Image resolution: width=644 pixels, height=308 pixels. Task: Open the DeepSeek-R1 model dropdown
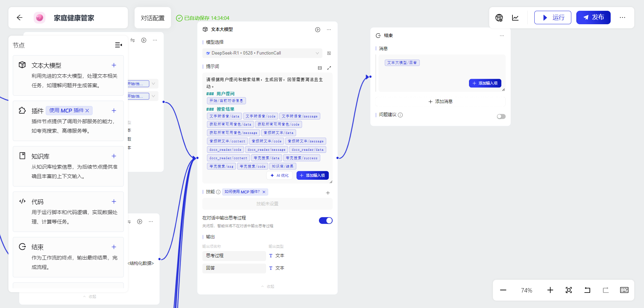click(262, 53)
